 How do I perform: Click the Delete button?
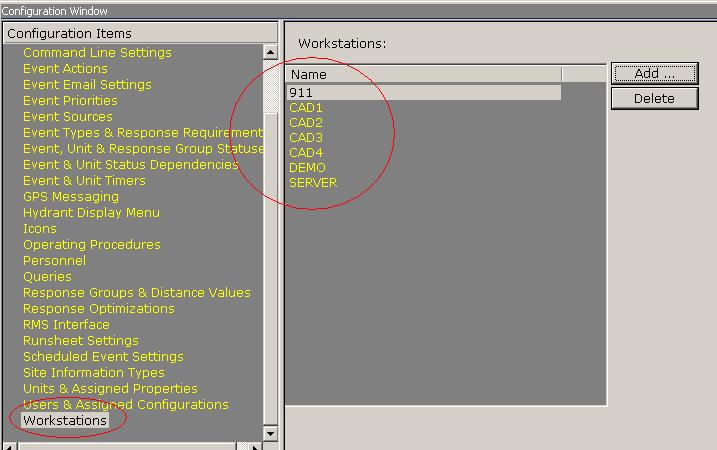pyautogui.click(x=654, y=98)
